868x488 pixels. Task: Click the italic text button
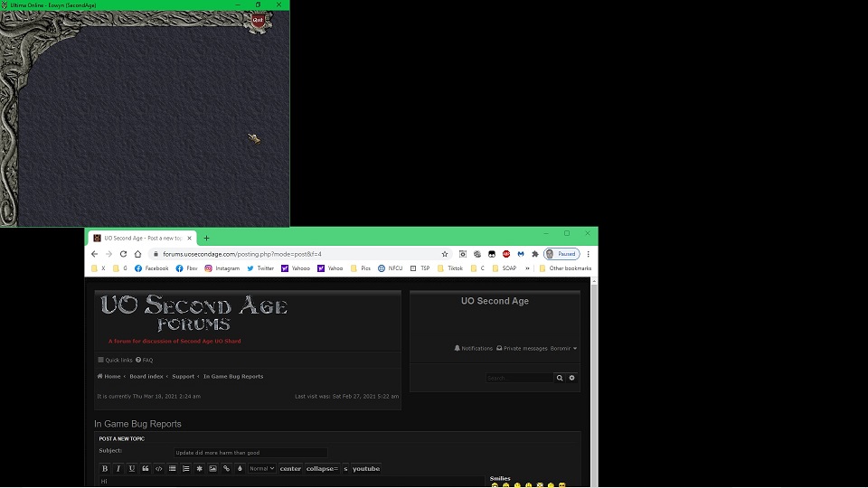[118, 469]
